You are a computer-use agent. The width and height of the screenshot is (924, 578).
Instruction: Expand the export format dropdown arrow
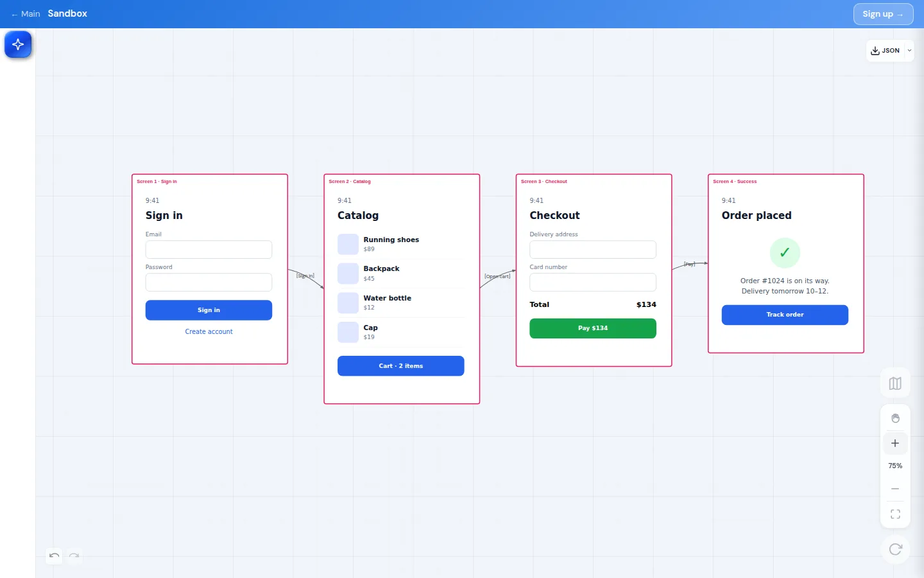(x=909, y=51)
